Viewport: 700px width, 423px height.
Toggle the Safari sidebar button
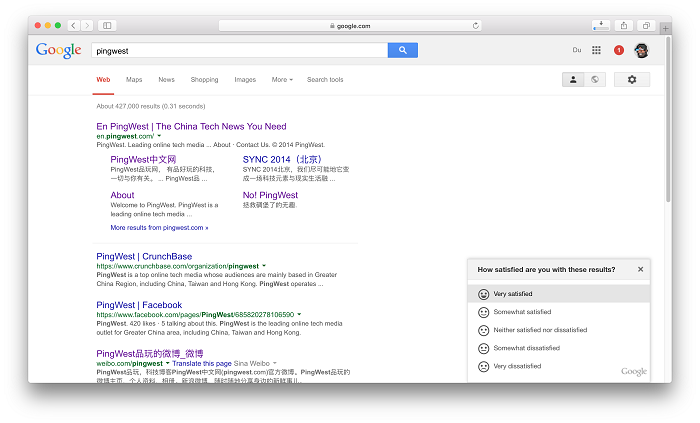pos(107,25)
